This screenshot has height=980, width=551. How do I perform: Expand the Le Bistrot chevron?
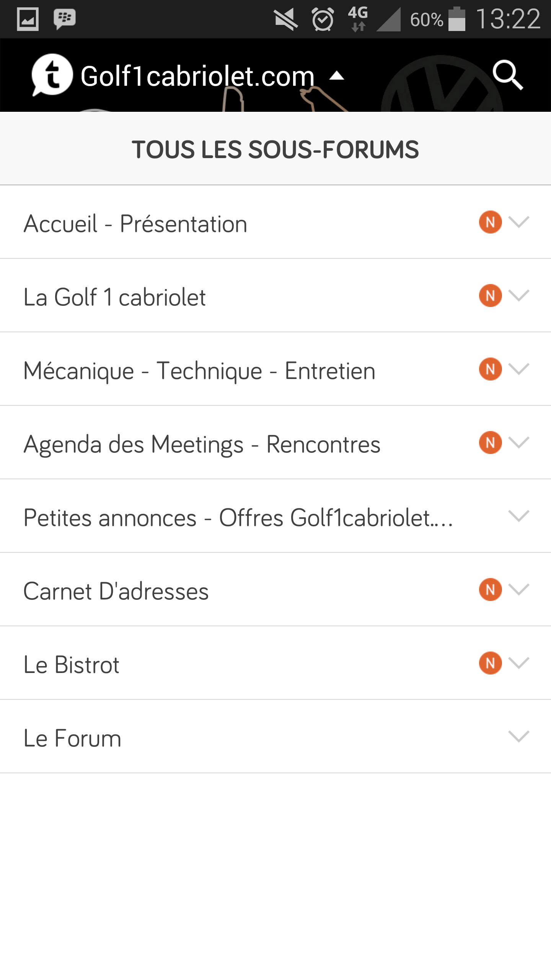pyautogui.click(x=518, y=663)
